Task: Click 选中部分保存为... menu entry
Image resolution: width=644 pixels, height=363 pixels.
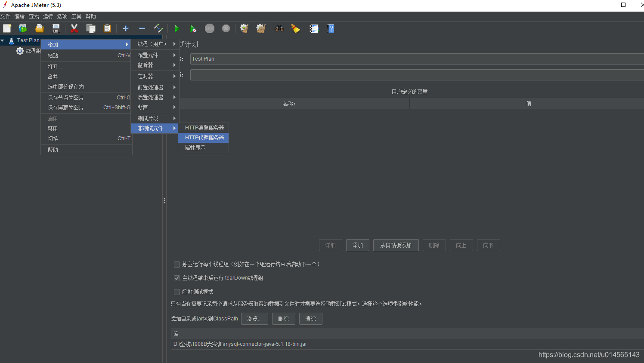Action: (x=86, y=86)
